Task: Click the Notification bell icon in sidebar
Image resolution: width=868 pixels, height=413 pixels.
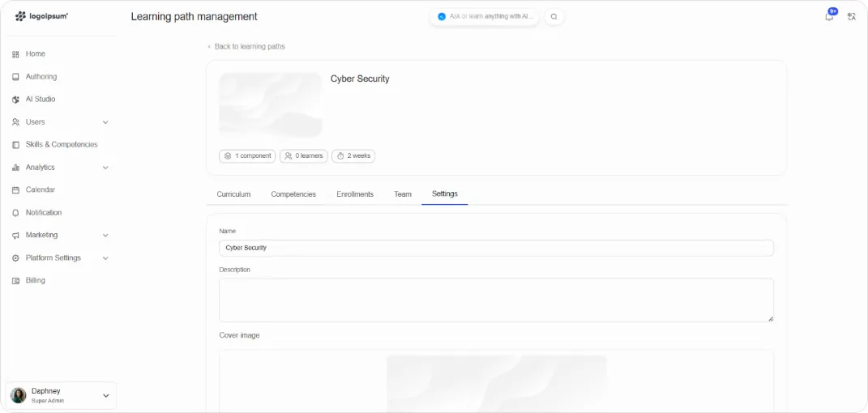Action: pos(15,213)
